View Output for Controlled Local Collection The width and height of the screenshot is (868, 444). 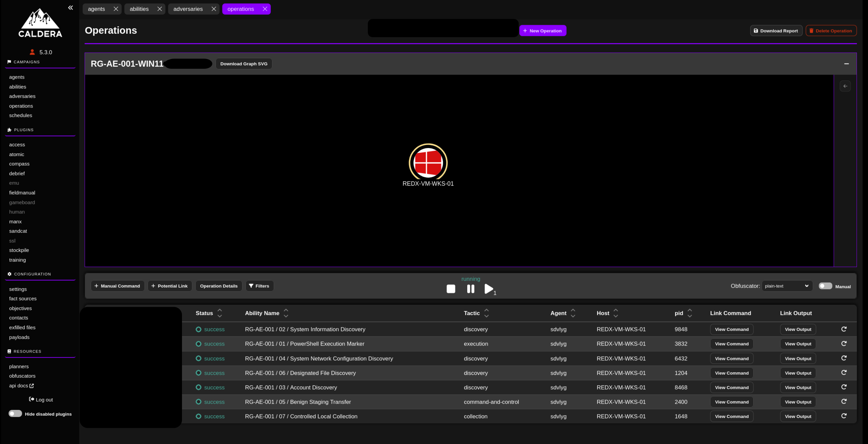point(798,417)
